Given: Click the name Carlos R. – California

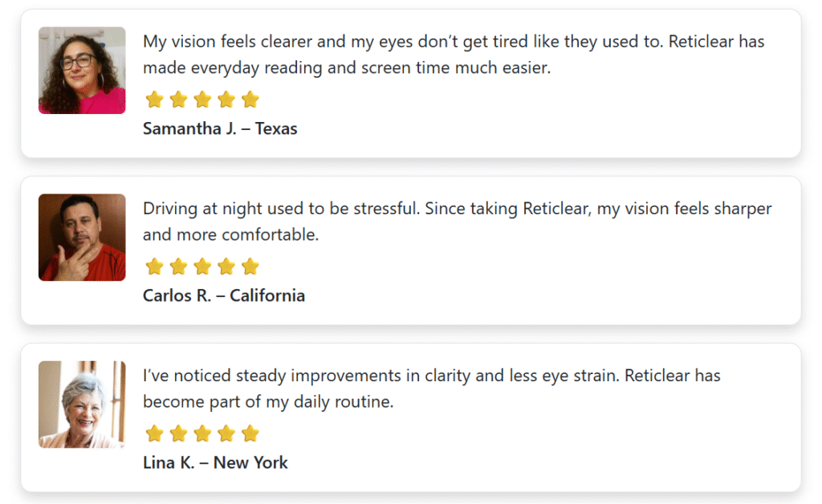Looking at the screenshot, I should click(224, 295).
